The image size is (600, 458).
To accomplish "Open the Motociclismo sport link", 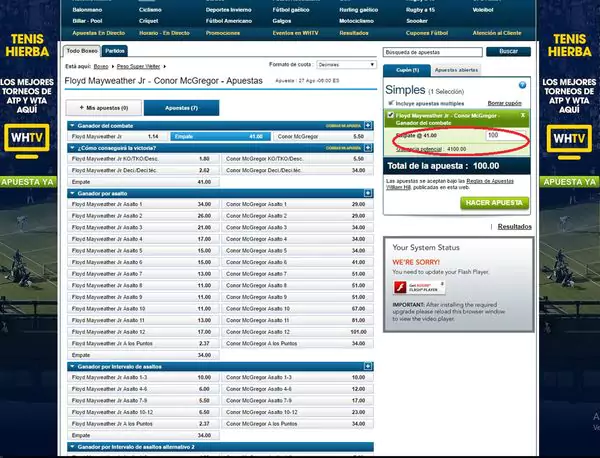I will (x=356, y=21).
